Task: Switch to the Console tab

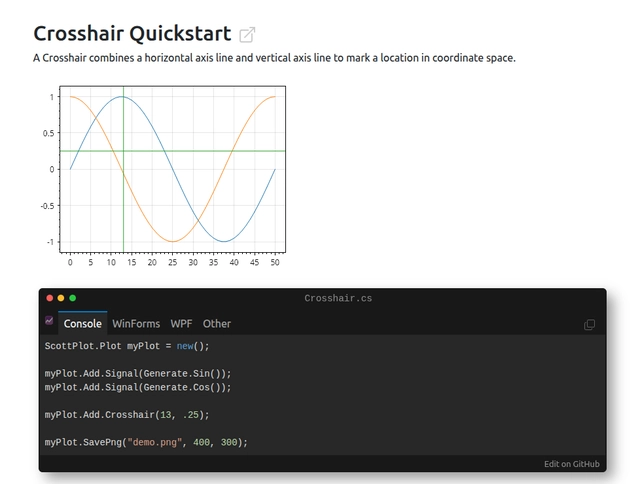Action: [82, 324]
